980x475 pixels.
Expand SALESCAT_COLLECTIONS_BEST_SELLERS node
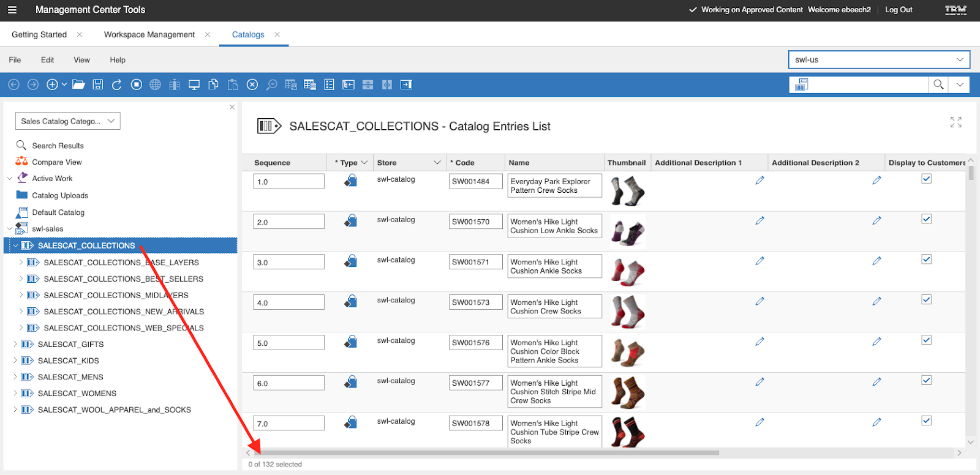21,279
